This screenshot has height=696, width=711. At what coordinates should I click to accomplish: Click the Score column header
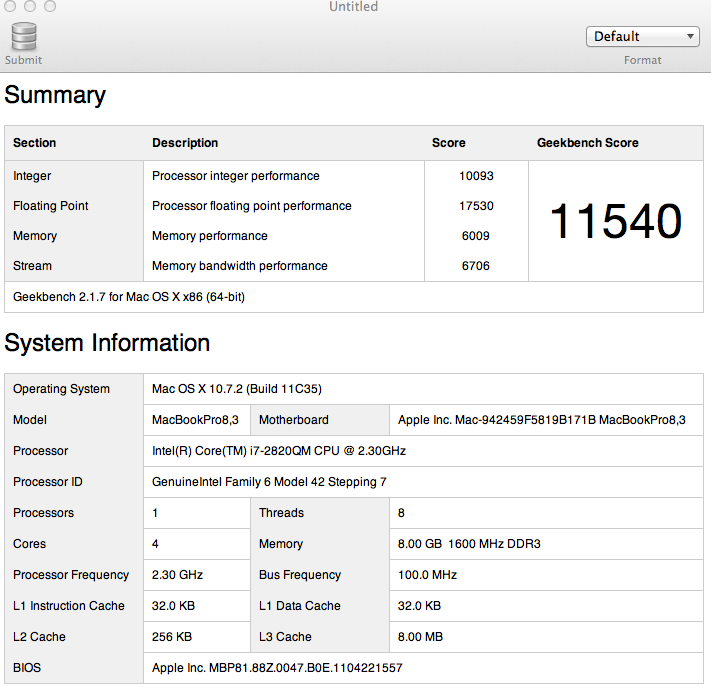tap(448, 143)
